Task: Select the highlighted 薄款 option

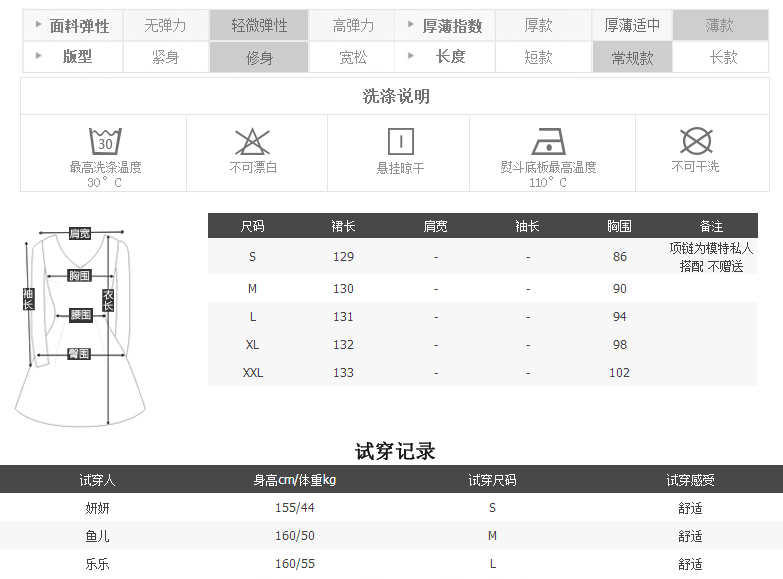Action: (x=720, y=25)
